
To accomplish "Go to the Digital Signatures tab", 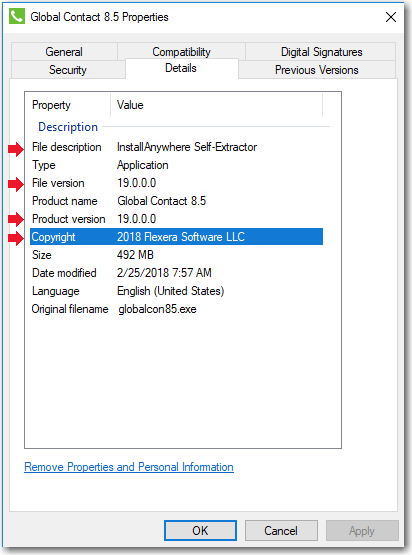I will 321,52.
